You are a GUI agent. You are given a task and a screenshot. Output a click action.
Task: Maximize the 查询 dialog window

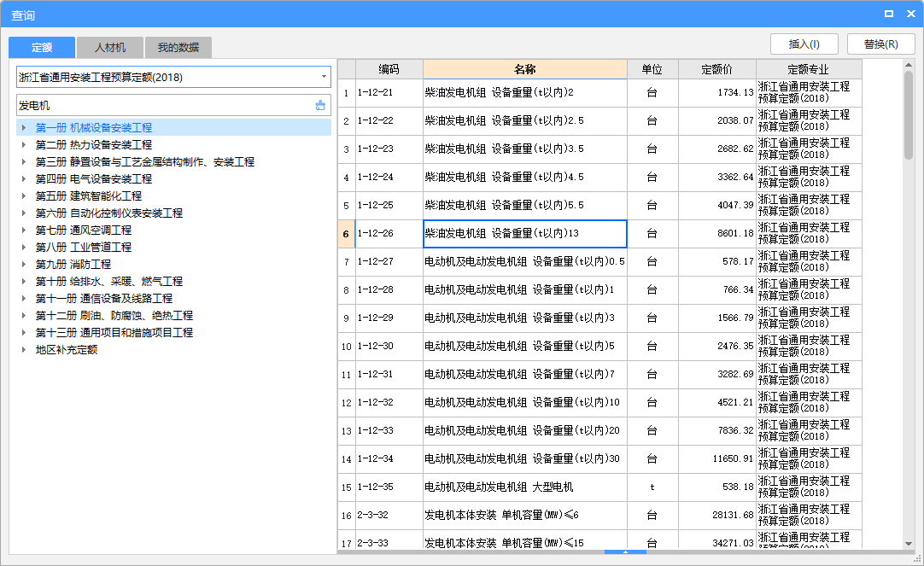889,14
